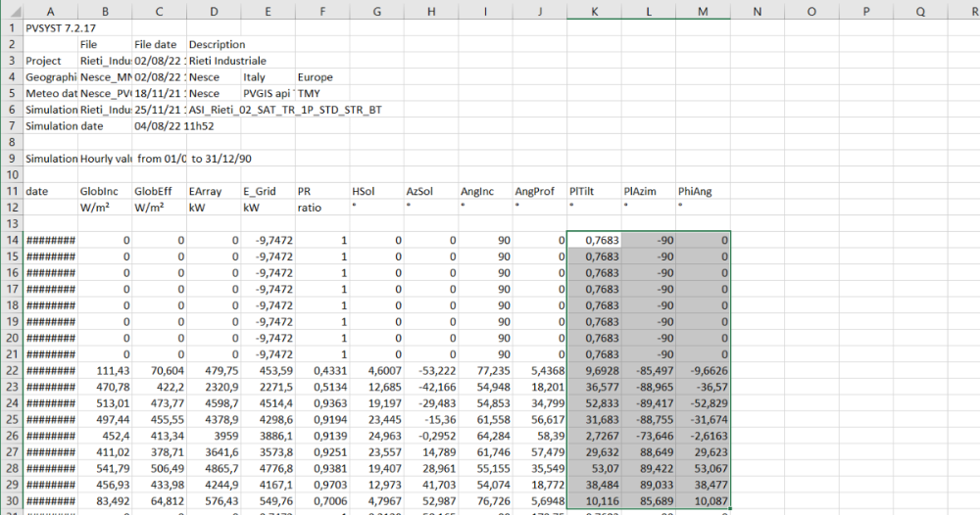Select column K by its header
This screenshot has height=515, width=980.
(x=593, y=11)
